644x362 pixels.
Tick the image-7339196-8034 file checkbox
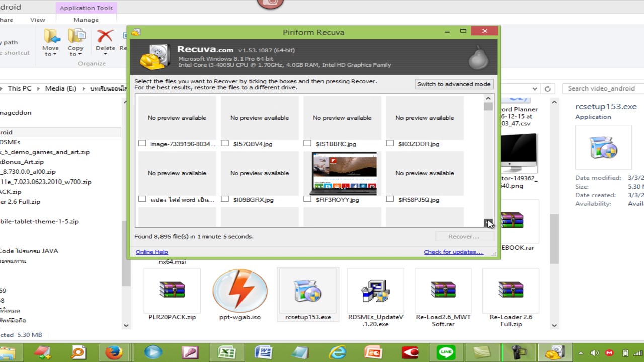pos(142,143)
